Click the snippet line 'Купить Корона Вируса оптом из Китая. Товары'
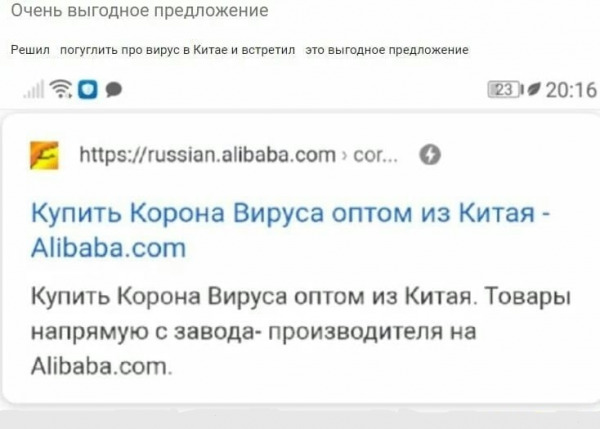 [301, 297]
